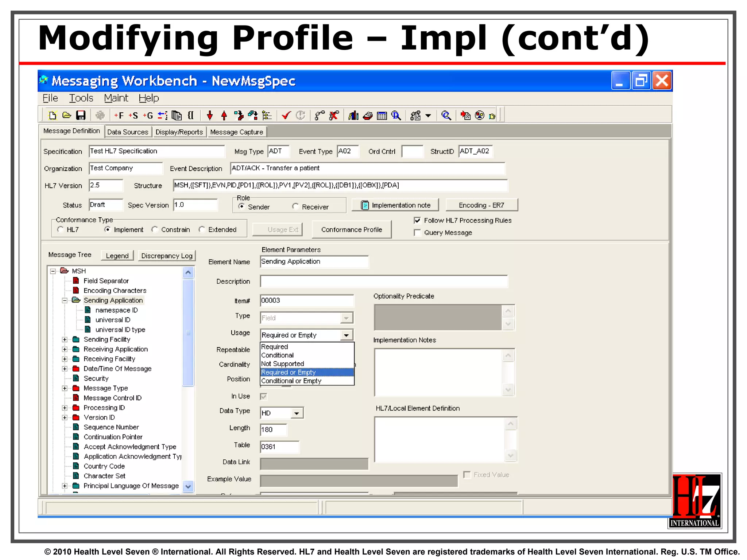Screen dimensions: 747x560
Task: Click the Implementation note button
Action: (x=395, y=205)
